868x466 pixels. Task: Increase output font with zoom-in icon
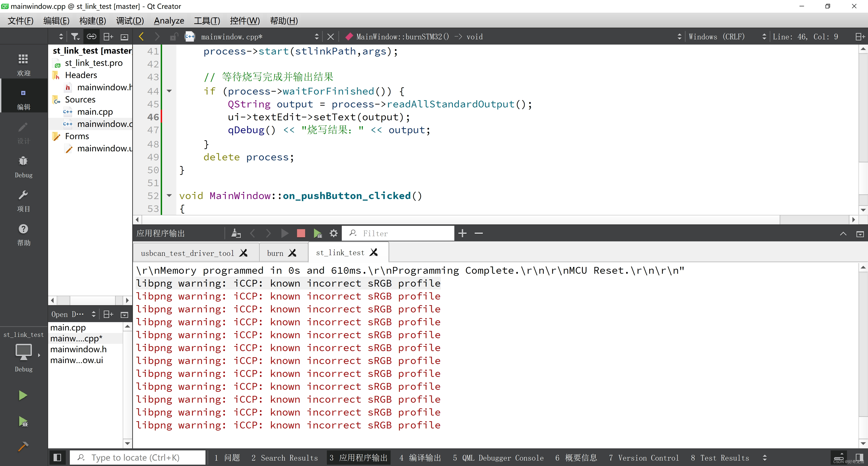462,233
